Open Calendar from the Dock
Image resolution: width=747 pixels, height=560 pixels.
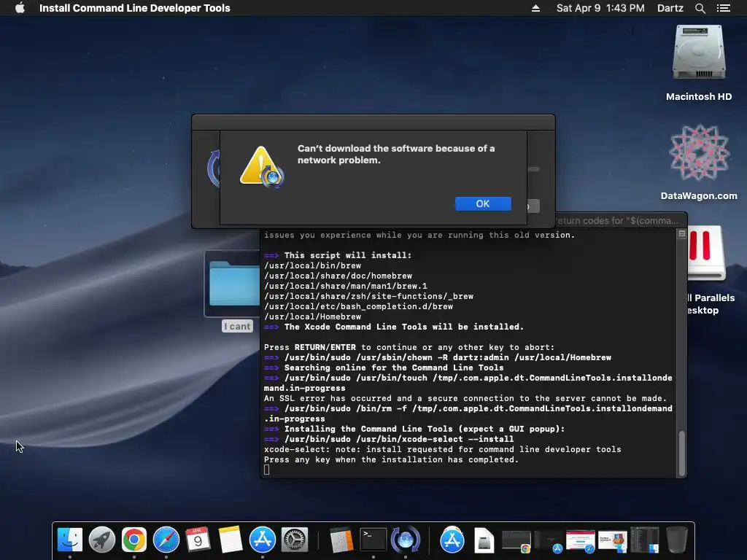coord(198,540)
